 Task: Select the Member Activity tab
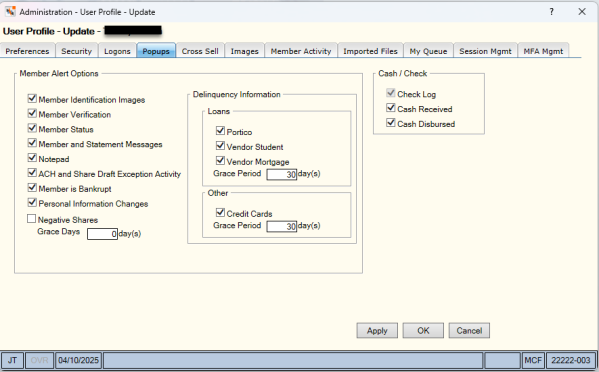pos(301,51)
